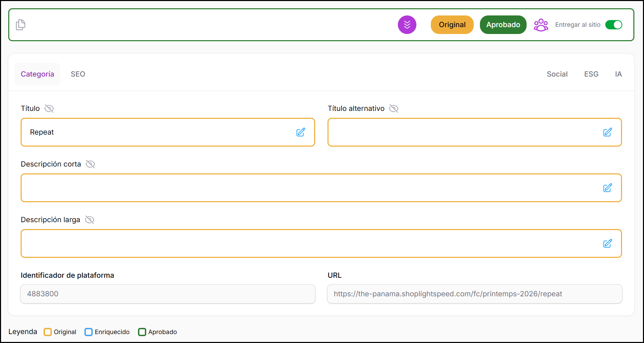
Task: Open the user group icon
Action: pos(541,25)
